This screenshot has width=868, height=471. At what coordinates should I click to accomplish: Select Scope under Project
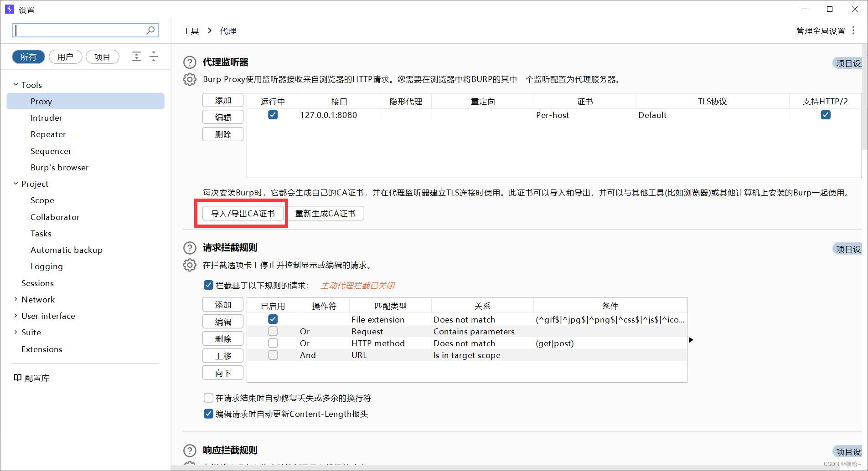click(42, 200)
